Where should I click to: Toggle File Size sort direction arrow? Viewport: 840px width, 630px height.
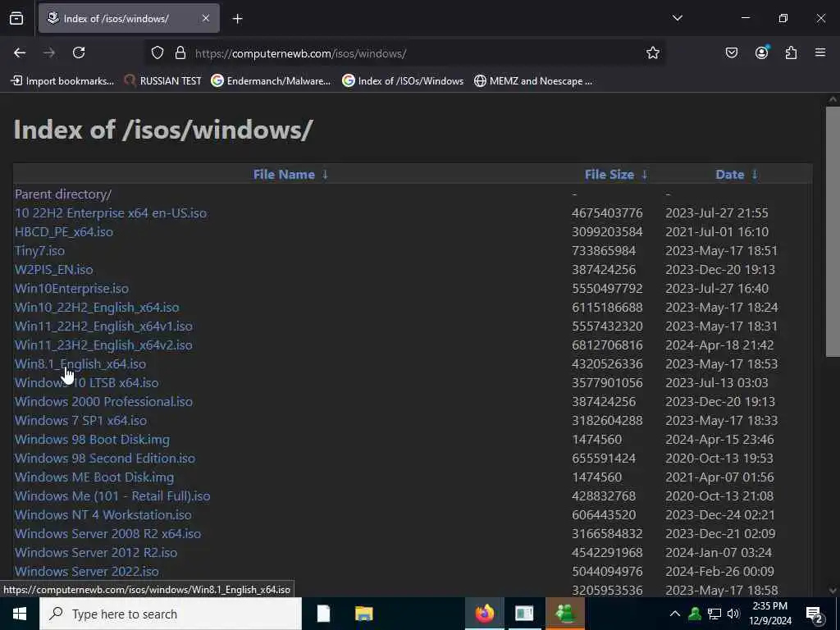(x=645, y=174)
